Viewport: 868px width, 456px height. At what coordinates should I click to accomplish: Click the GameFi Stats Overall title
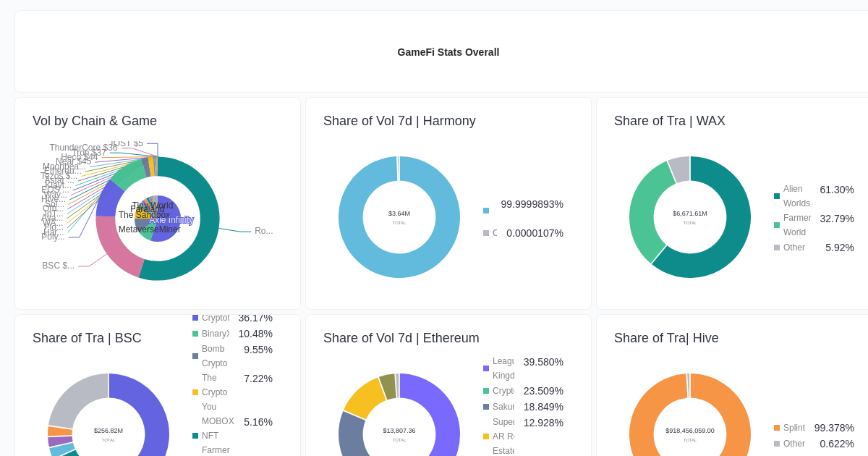pos(448,52)
